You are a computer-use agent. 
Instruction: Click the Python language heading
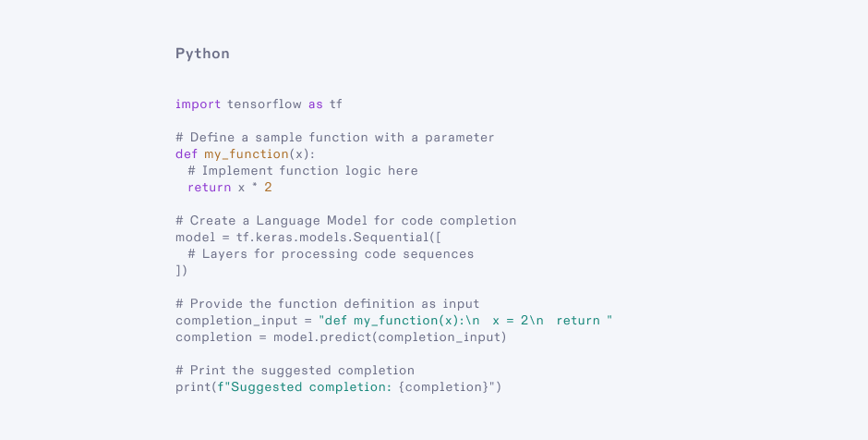[x=202, y=54]
